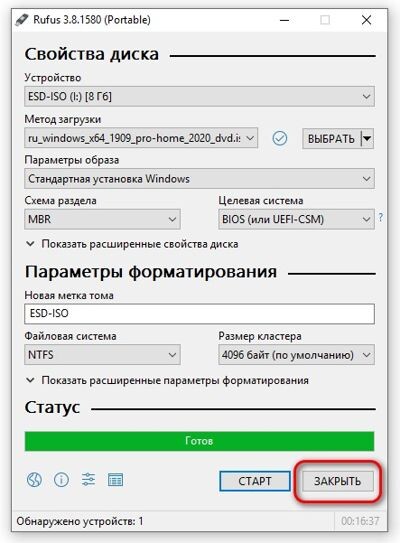Image resolution: width=400 pixels, height=543 pixels.
Task: Expand Показать расширенные свойства диска
Action: pyautogui.click(x=132, y=244)
